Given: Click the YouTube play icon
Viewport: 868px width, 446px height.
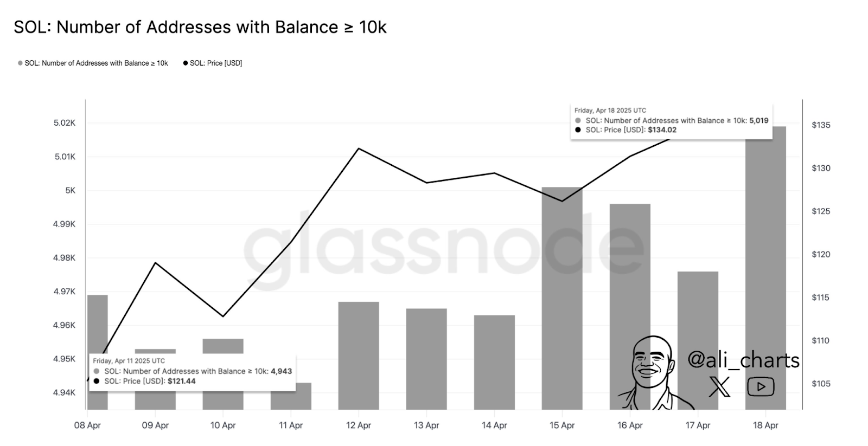Looking at the screenshot, I should (761, 386).
